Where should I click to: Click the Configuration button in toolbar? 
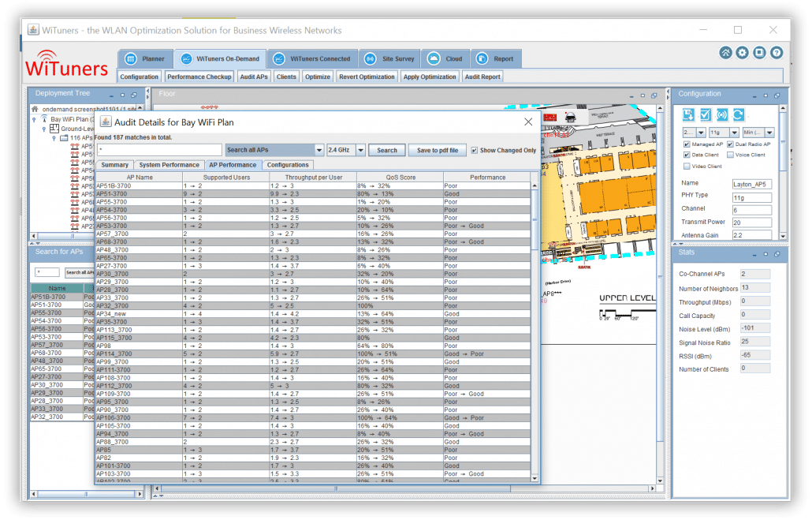(x=140, y=77)
